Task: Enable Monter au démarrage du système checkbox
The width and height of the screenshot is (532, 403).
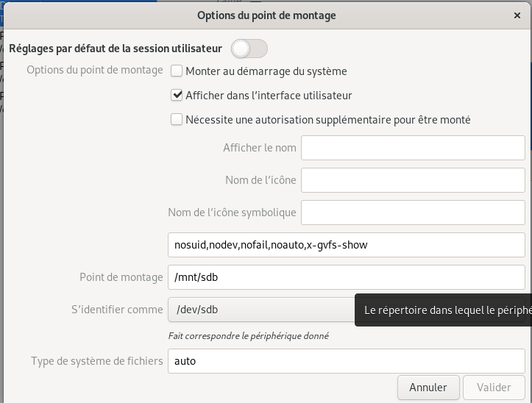Action: 177,71
